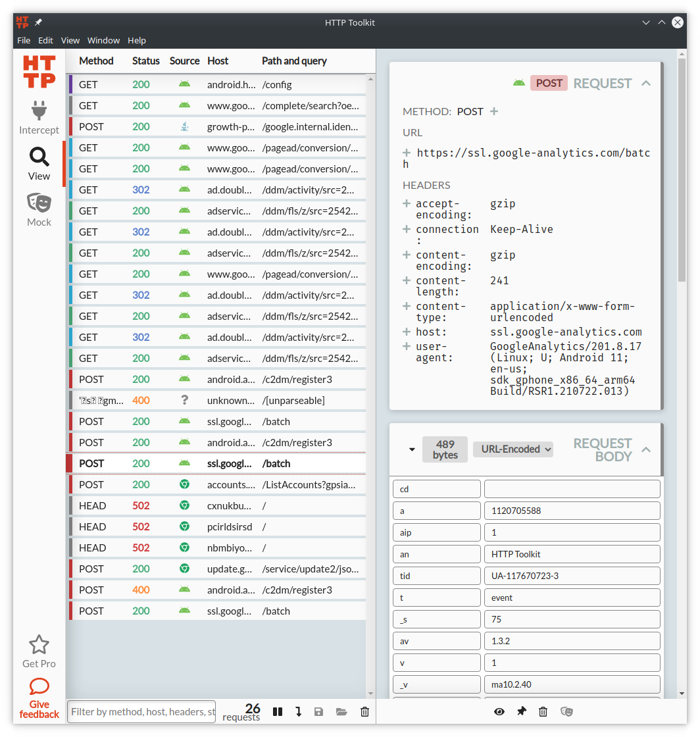Click the HTTP Toolkit title bar app icon
This screenshot has width=700, height=737.
tap(22, 22)
